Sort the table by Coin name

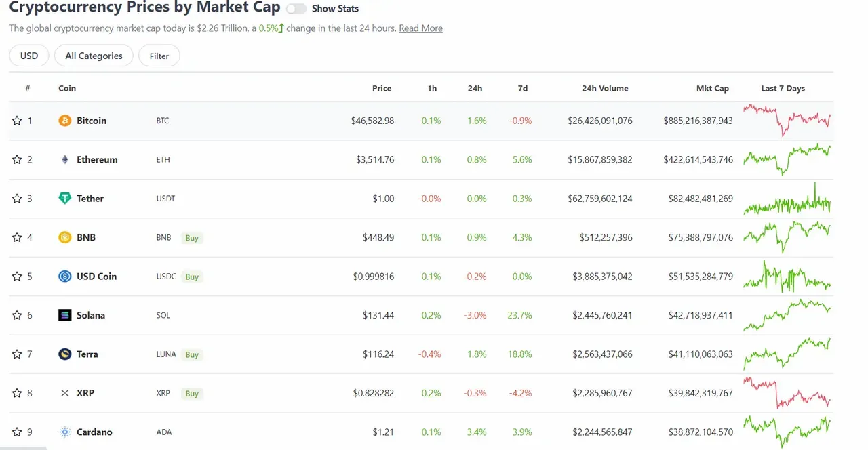pyautogui.click(x=67, y=88)
